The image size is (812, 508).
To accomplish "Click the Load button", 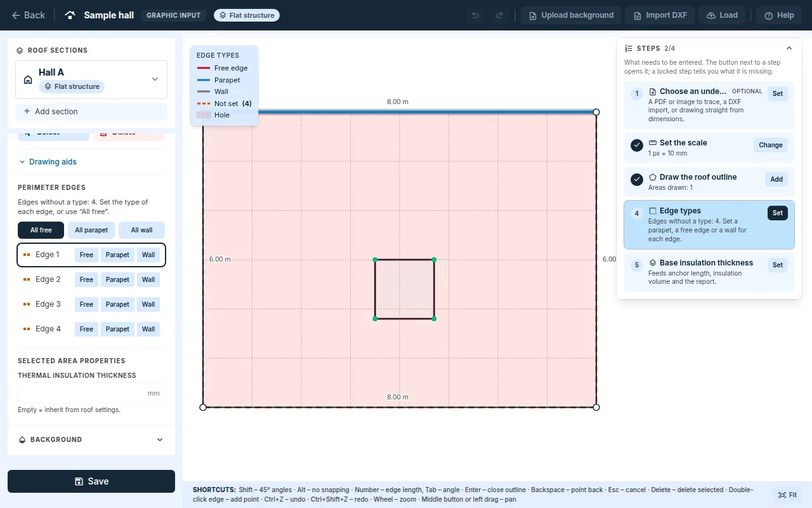I will [721, 15].
